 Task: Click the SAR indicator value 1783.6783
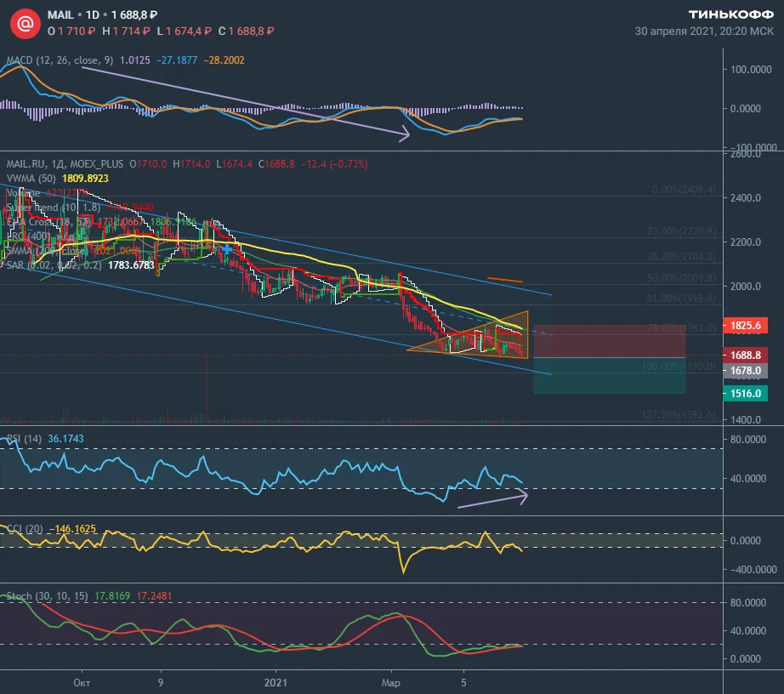click(131, 265)
